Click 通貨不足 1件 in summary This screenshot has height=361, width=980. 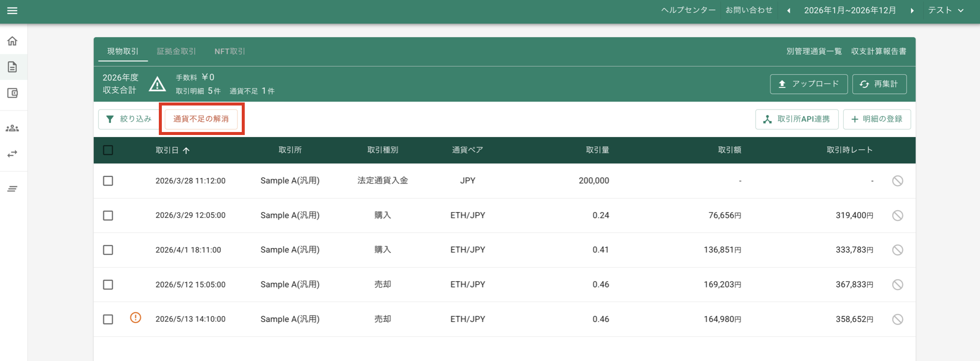(x=252, y=91)
